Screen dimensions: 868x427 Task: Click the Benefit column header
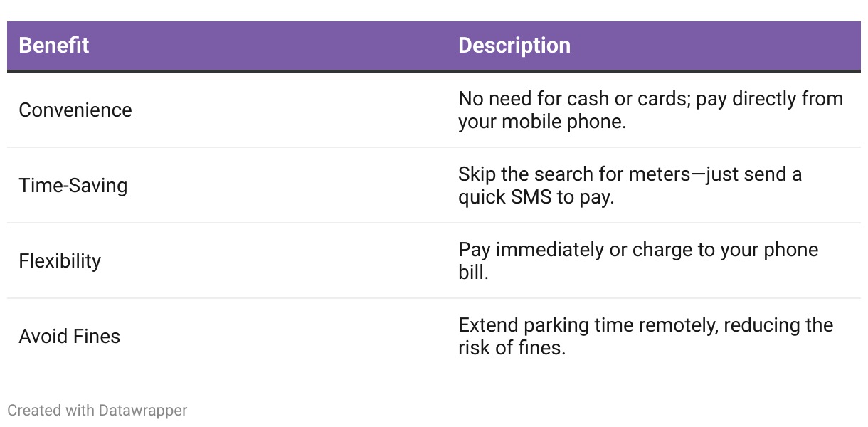point(54,46)
